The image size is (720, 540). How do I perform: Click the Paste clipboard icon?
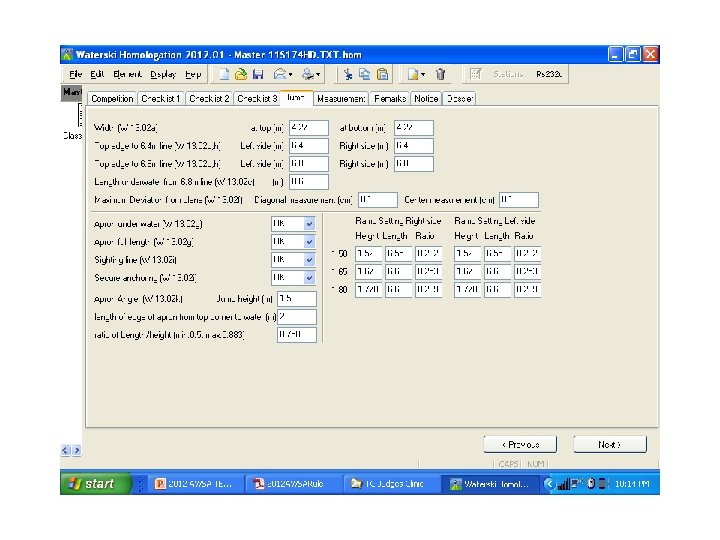coord(382,74)
